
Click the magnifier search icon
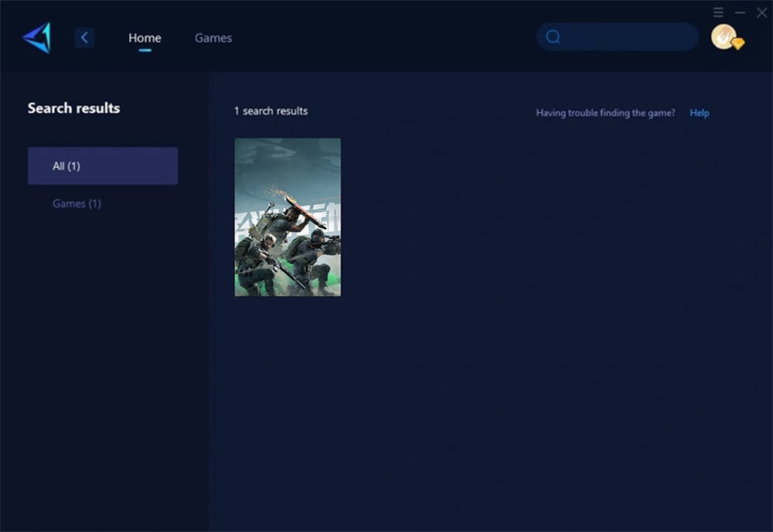click(x=553, y=37)
